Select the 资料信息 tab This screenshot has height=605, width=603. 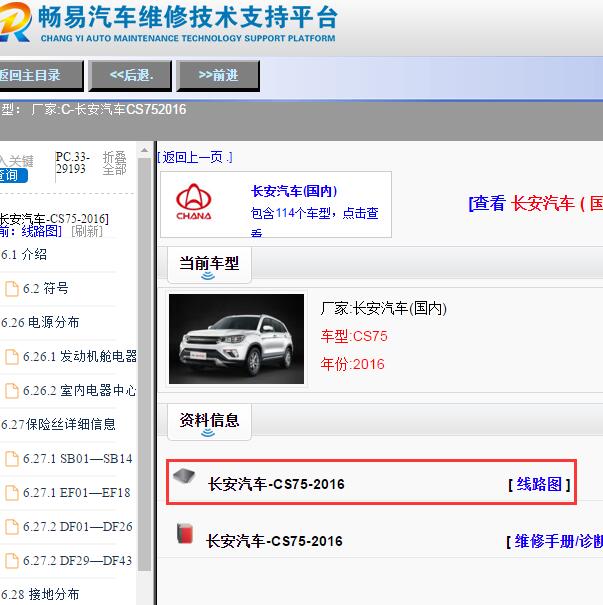tap(209, 422)
